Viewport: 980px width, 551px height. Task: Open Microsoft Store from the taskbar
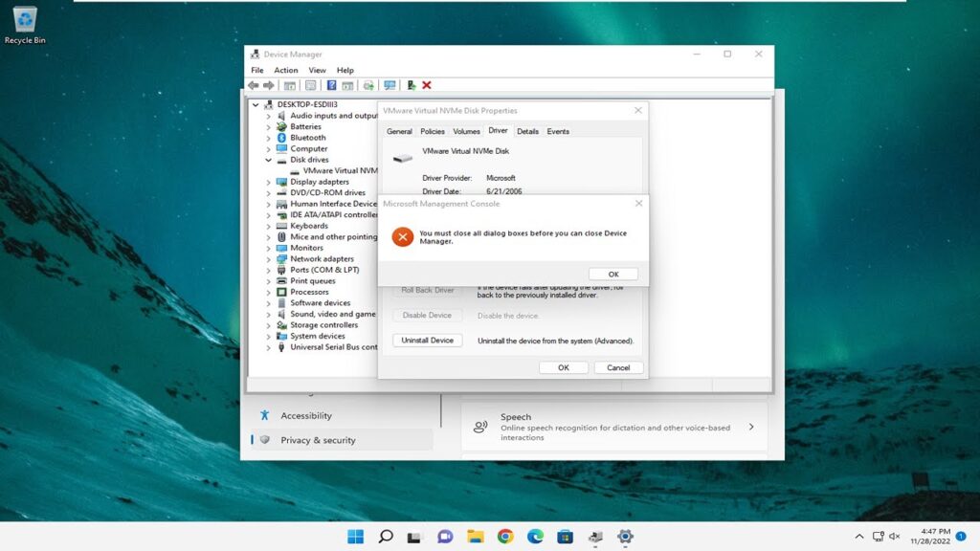click(565, 536)
